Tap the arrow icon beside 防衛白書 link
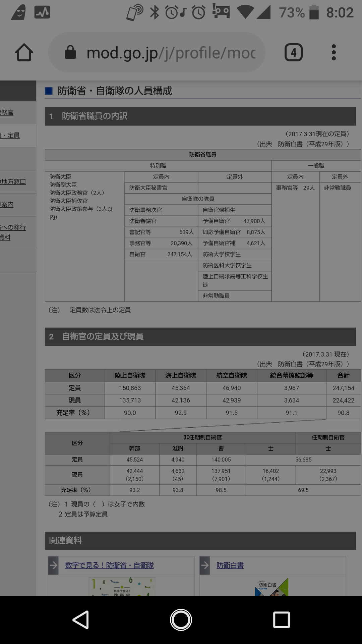The width and height of the screenshot is (362, 644). tap(204, 565)
